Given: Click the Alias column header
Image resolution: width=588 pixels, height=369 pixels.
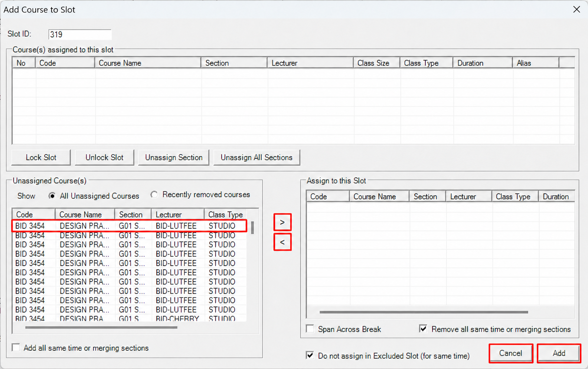Looking at the screenshot, I should pos(536,63).
